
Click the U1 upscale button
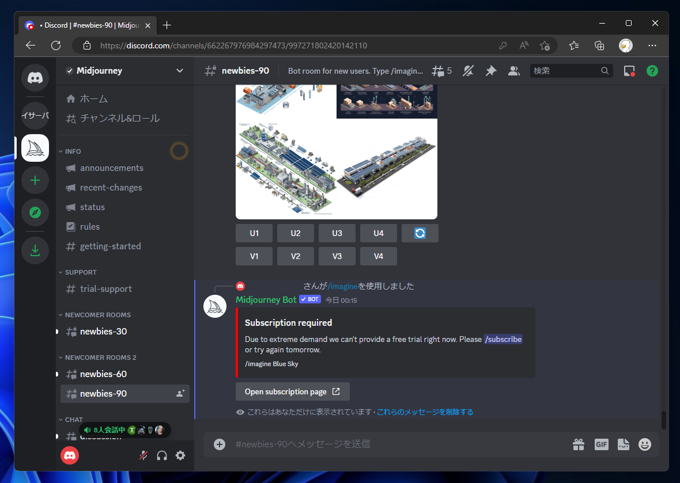254,233
